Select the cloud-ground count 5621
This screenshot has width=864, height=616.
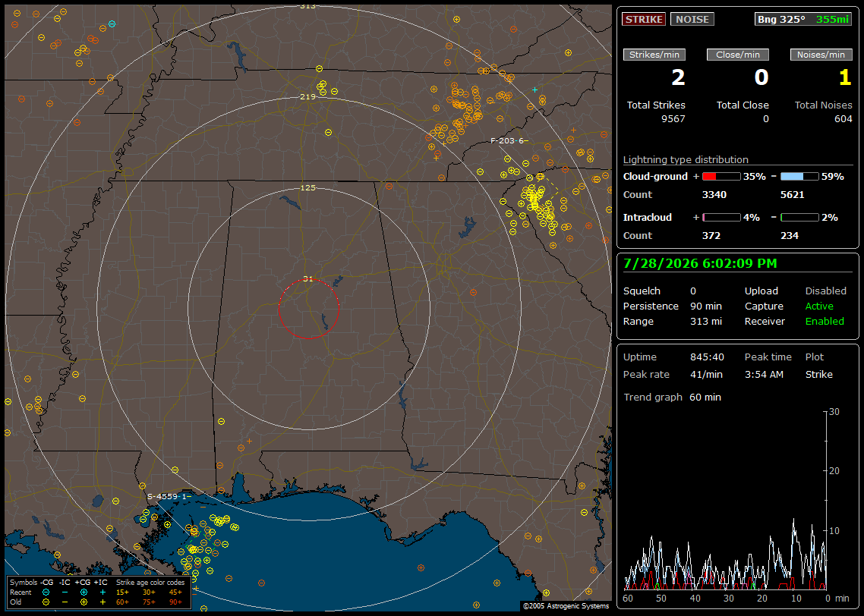click(x=793, y=195)
